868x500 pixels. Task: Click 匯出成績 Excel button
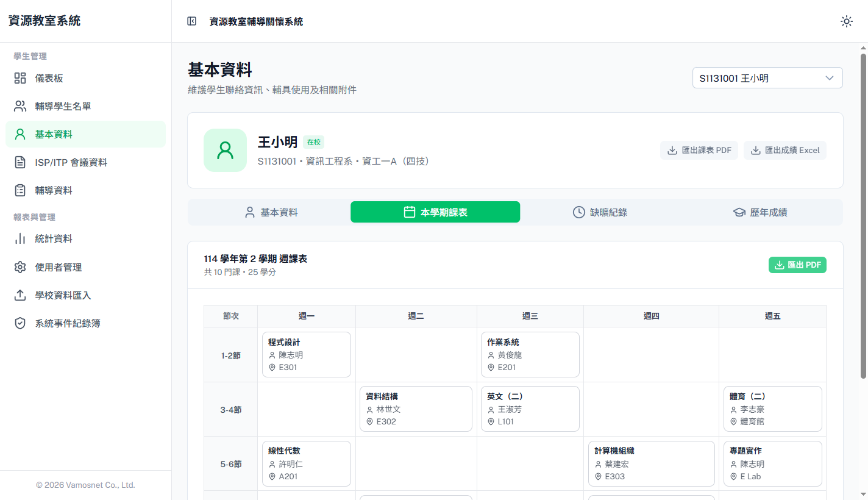pyautogui.click(x=785, y=150)
